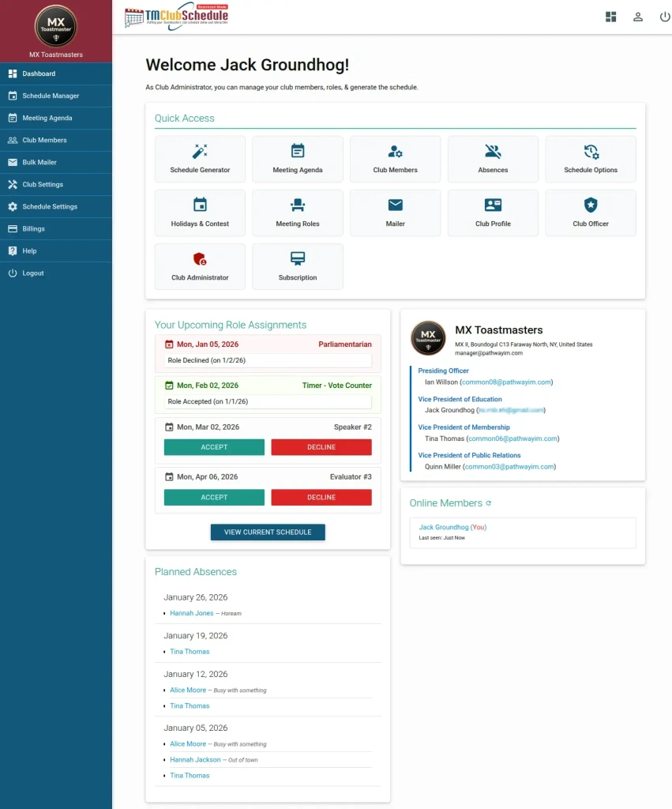Click the dashboard grid icon in top bar

pos(610,17)
